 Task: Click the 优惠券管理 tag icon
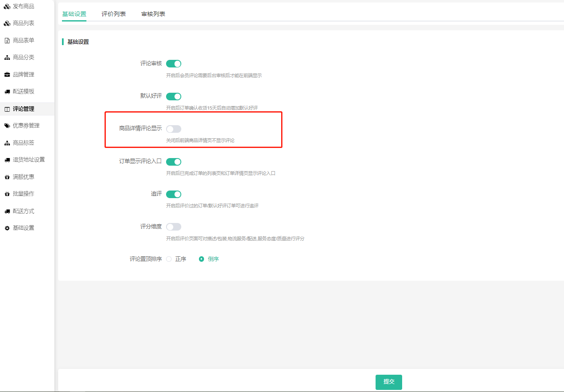pos(7,126)
